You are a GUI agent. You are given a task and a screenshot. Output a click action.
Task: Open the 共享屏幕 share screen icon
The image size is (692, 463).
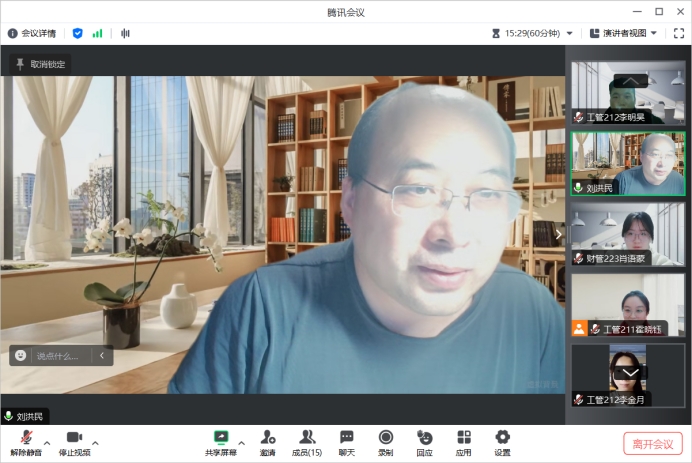[x=221, y=440]
